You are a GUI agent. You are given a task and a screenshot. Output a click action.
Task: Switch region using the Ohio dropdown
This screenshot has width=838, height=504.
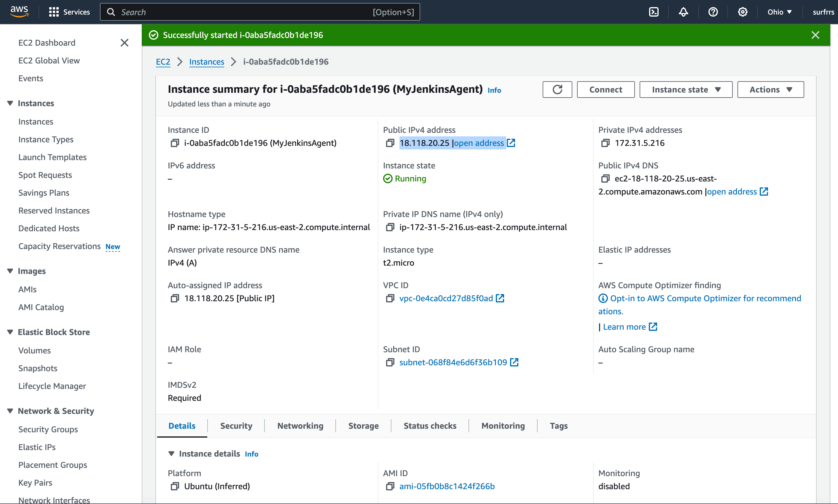click(779, 12)
